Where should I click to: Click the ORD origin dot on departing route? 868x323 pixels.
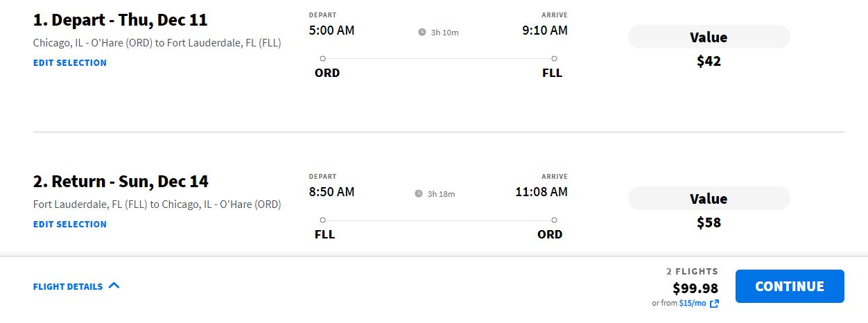(322, 59)
